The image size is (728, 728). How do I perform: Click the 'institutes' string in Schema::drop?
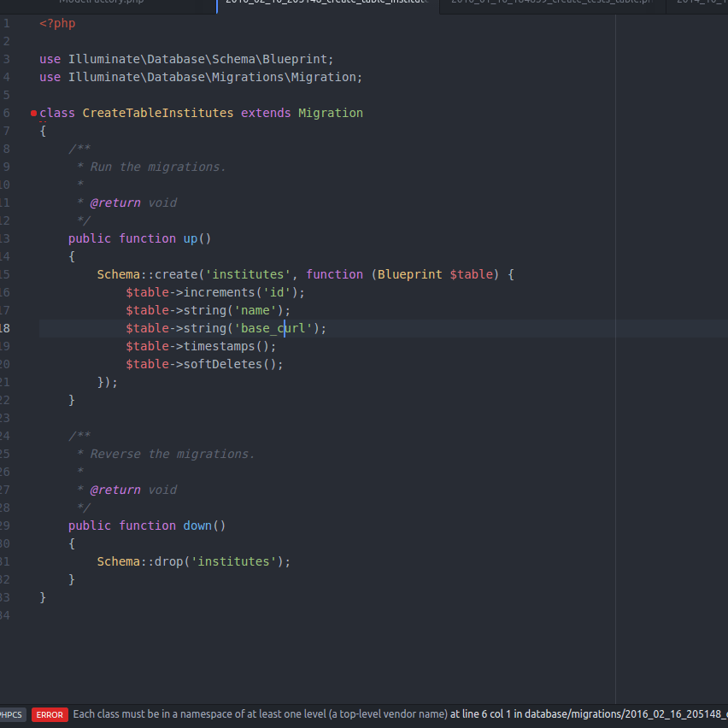[x=233, y=561]
